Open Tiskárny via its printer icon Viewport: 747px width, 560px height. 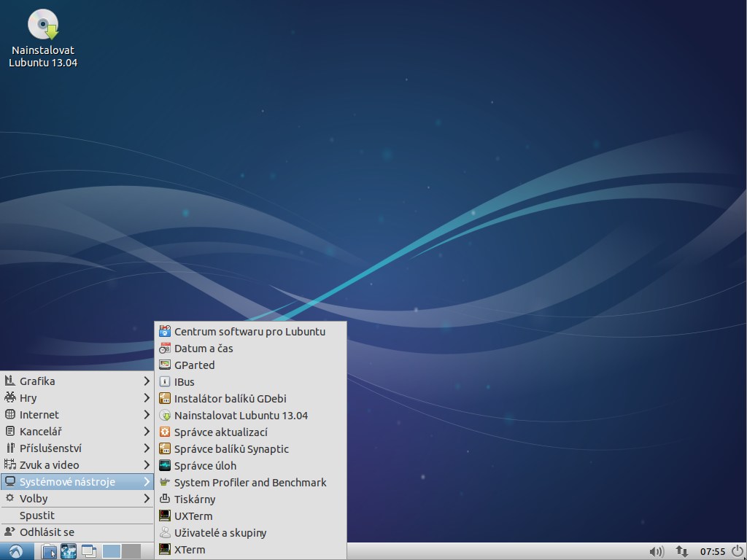coord(165,499)
